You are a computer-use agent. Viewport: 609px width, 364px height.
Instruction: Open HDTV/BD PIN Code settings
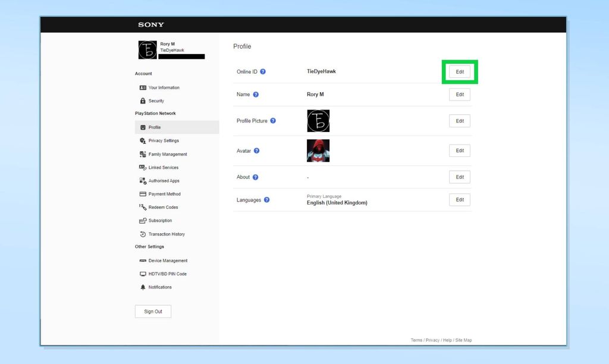point(167,274)
